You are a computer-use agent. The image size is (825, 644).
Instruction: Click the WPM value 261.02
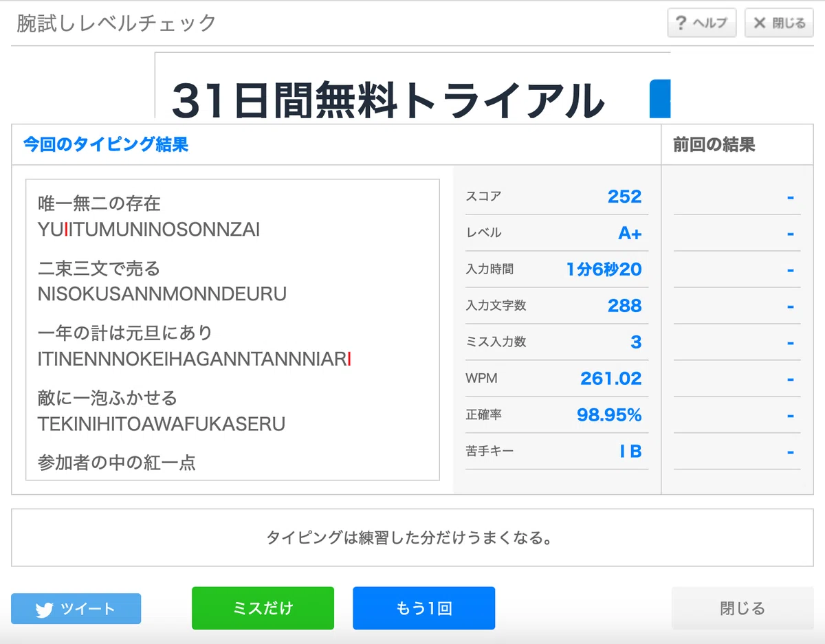(611, 379)
